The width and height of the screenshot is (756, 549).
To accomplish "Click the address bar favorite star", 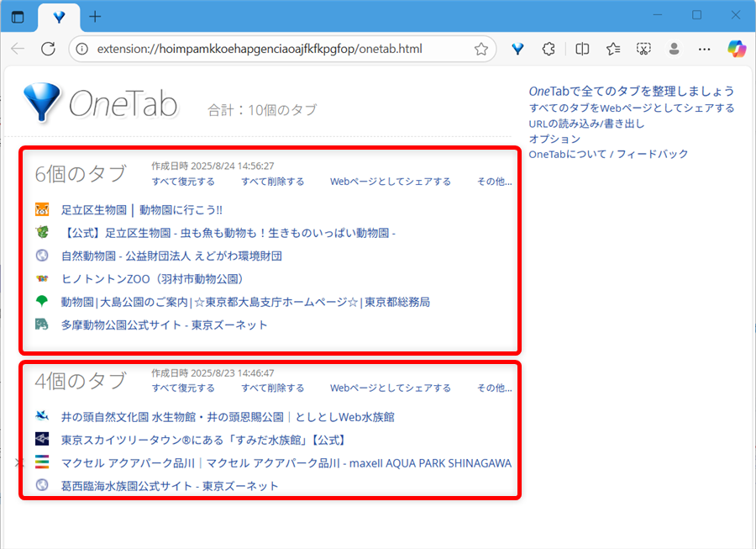I will [x=481, y=49].
